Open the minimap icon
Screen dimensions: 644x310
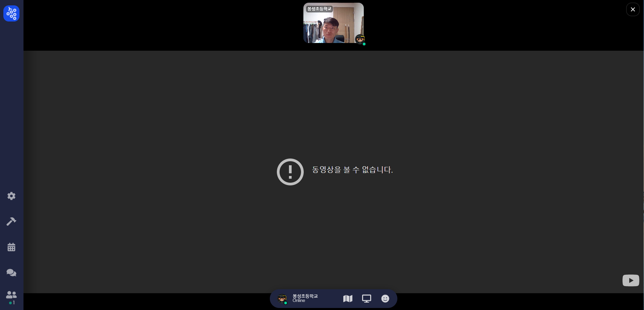pyautogui.click(x=348, y=299)
